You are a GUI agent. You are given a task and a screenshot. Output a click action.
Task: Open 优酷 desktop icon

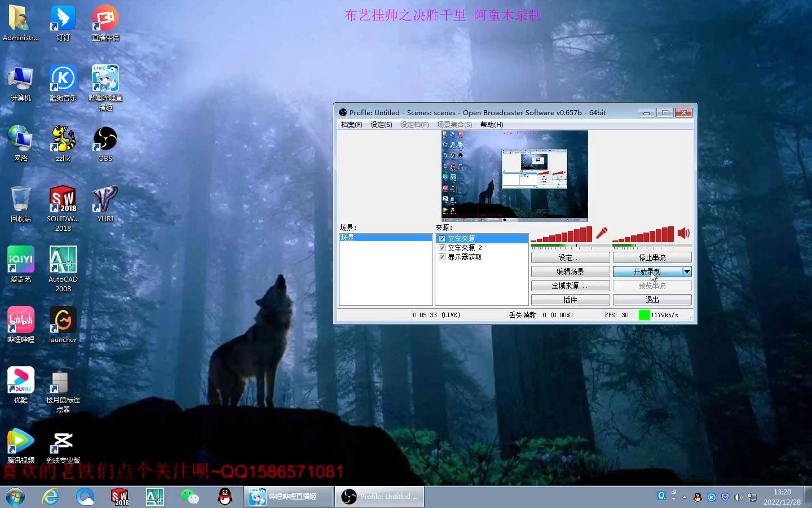tap(21, 386)
